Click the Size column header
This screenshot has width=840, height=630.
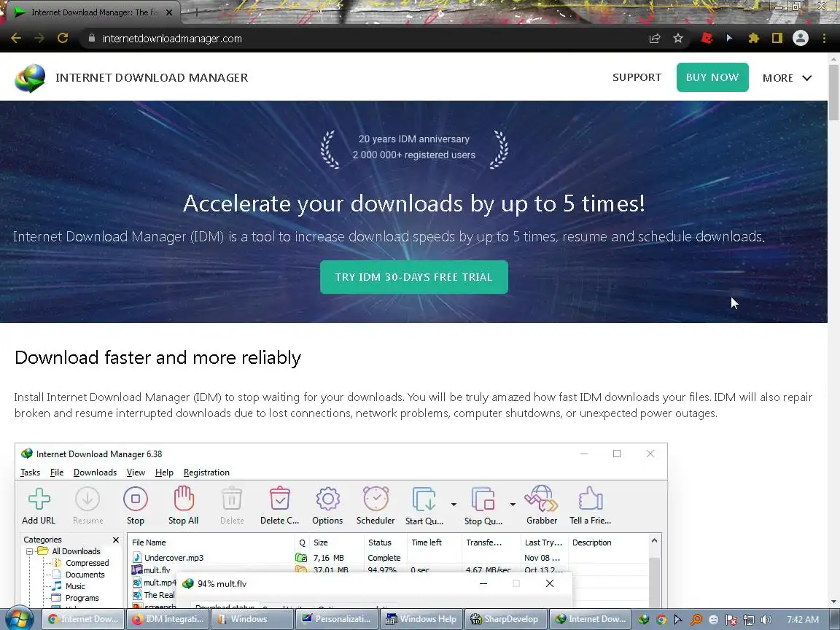[x=336, y=542]
